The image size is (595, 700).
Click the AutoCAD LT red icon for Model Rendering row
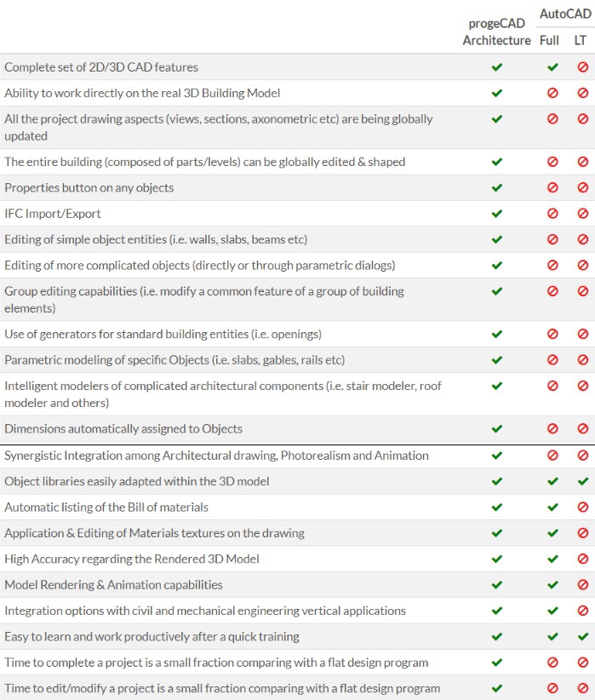click(x=583, y=585)
